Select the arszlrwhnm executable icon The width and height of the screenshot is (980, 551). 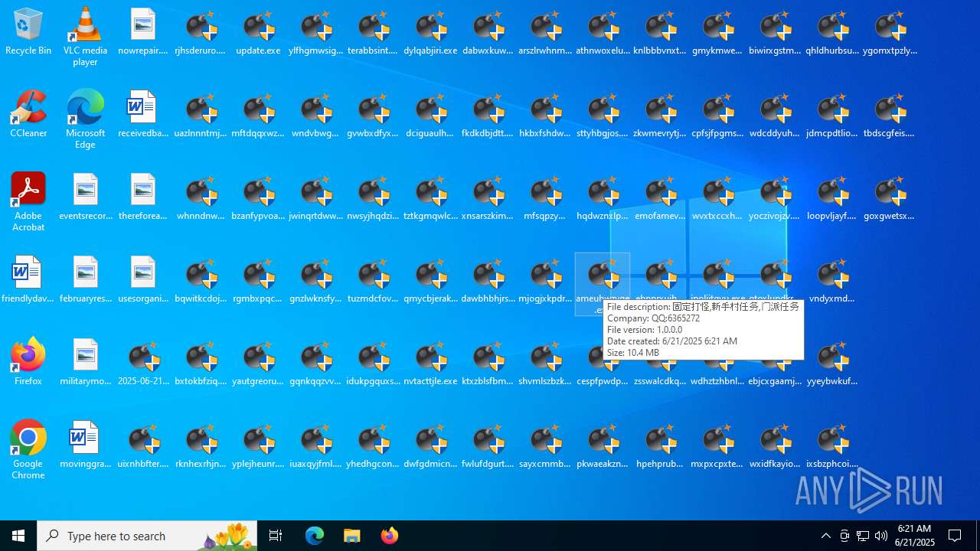point(545,32)
